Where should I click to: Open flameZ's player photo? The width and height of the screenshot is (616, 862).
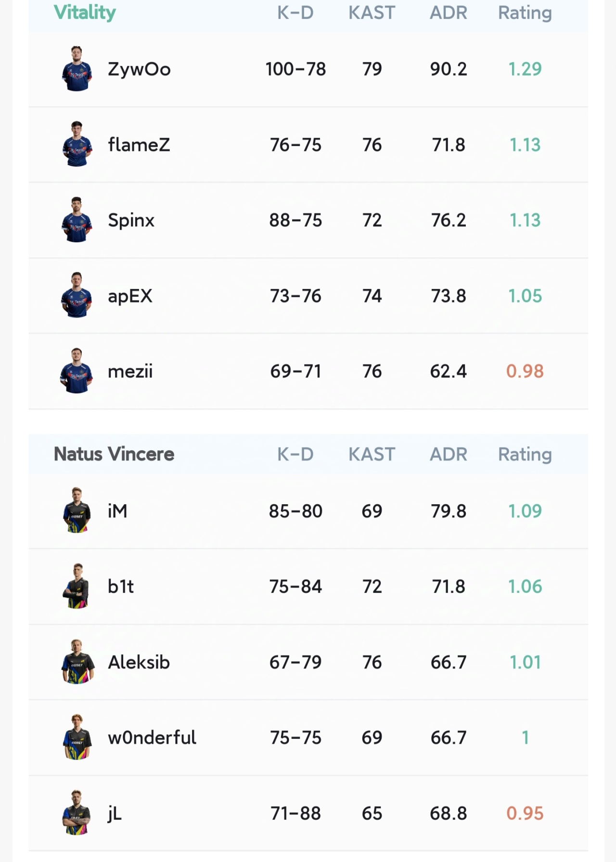click(x=77, y=144)
